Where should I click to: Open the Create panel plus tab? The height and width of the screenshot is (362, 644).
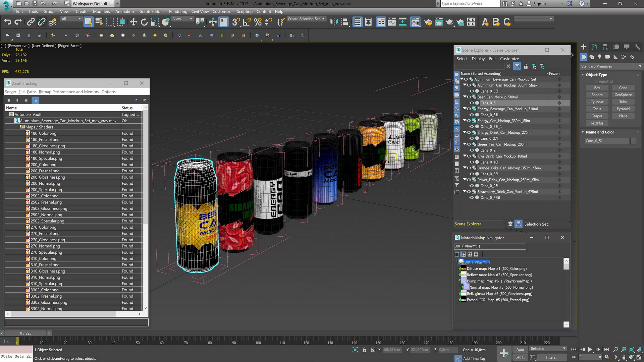tap(584, 47)
